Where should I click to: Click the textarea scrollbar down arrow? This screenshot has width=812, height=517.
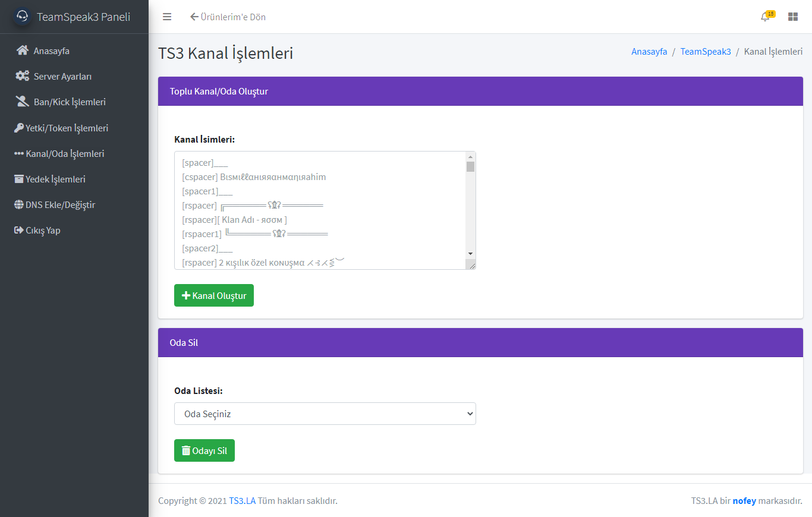tap(470, 253)
